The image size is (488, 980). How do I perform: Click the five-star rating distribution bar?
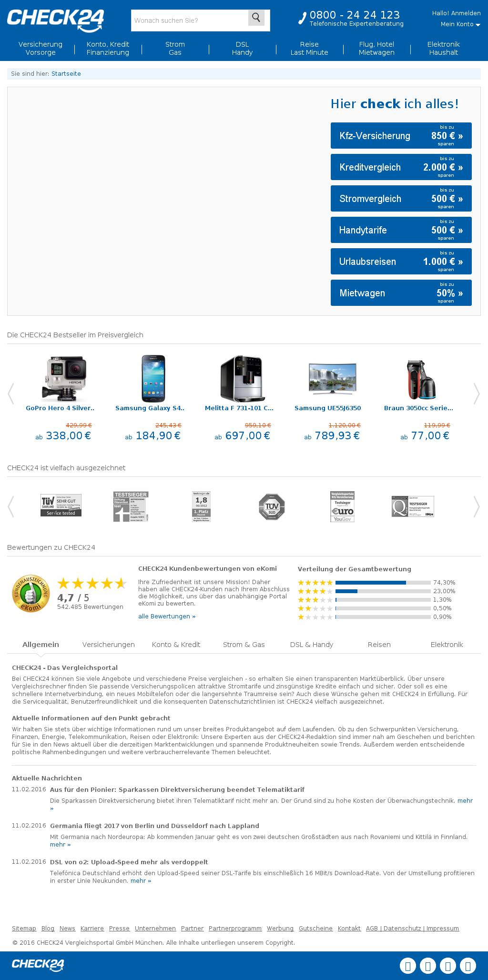point(383,583)
